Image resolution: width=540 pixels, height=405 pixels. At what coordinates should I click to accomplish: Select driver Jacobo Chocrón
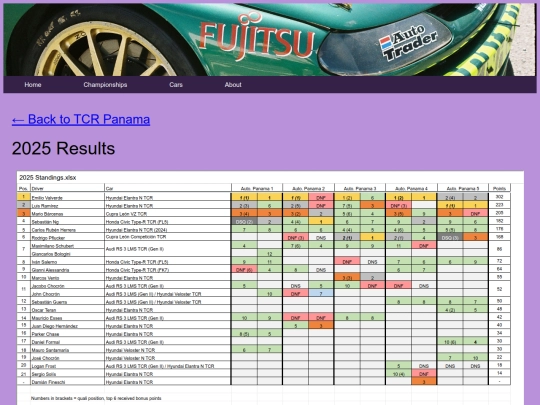pyautogui.click(x=48, y=286)
